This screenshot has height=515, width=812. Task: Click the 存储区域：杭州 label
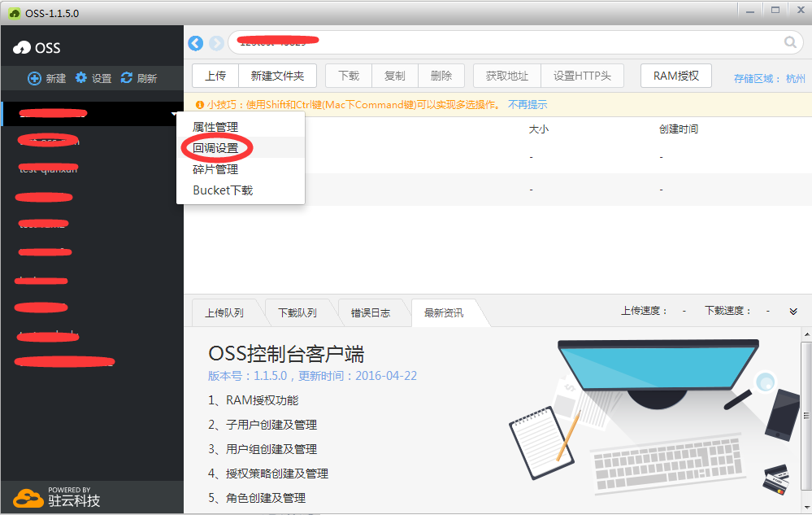770,79
